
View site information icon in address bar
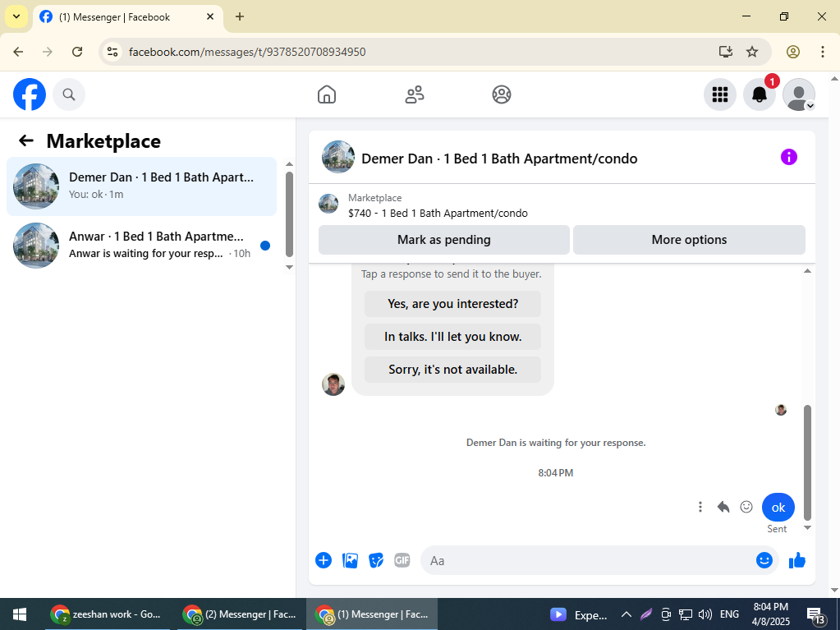pos(112,52)
